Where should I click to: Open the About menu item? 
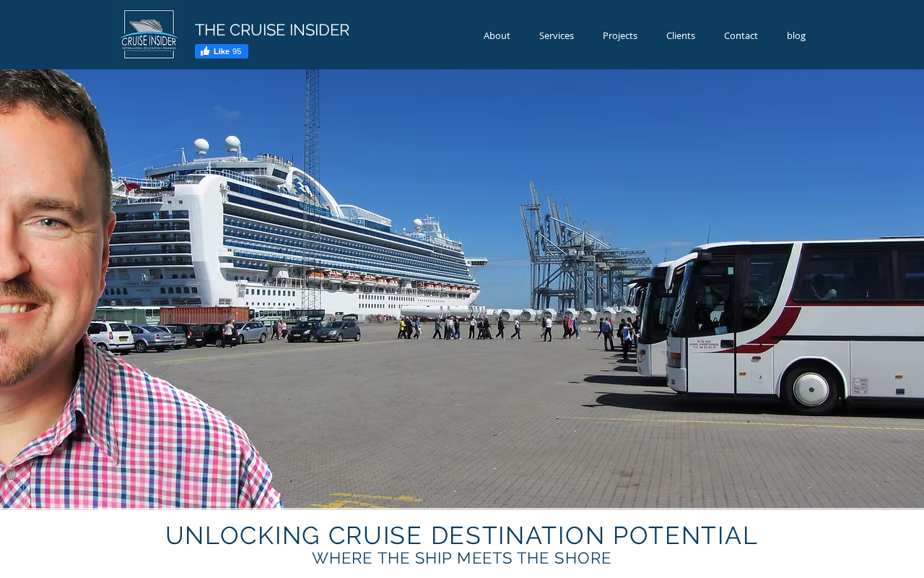(497, 35)
